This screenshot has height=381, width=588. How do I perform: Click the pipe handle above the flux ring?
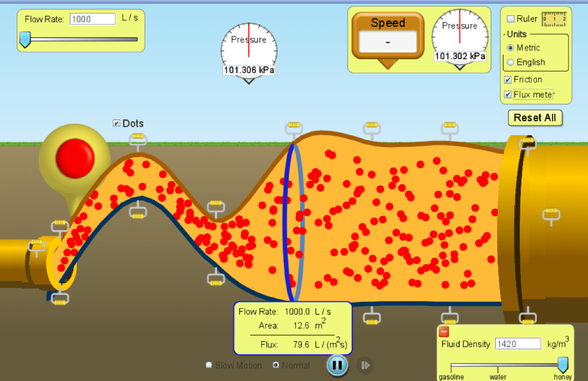[x=294, y=127]
